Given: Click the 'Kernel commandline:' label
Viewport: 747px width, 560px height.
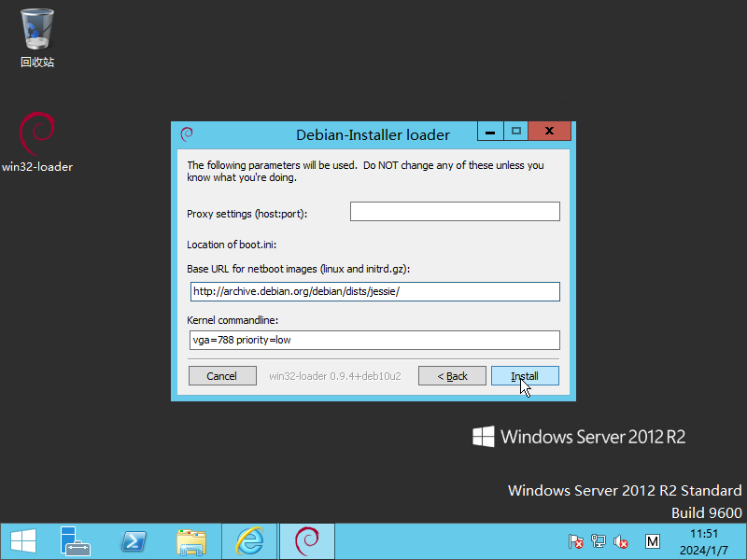Looking at the screenshot, I should 233,320.
